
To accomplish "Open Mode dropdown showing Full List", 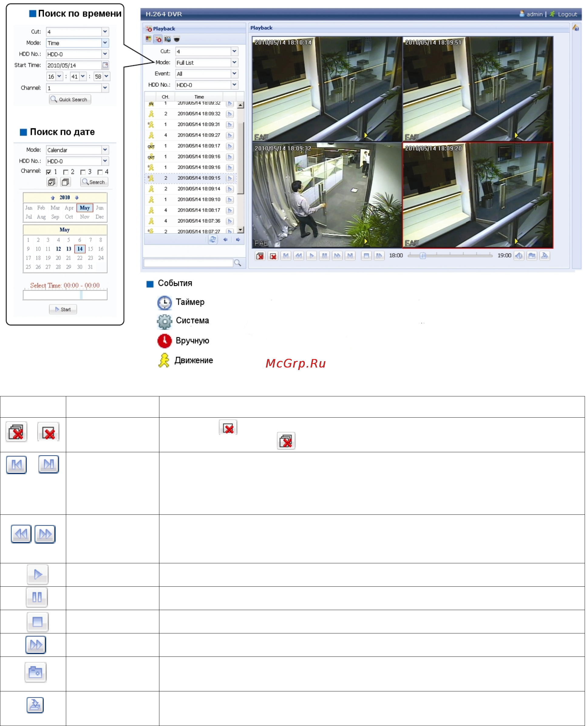I will (235, 63).
